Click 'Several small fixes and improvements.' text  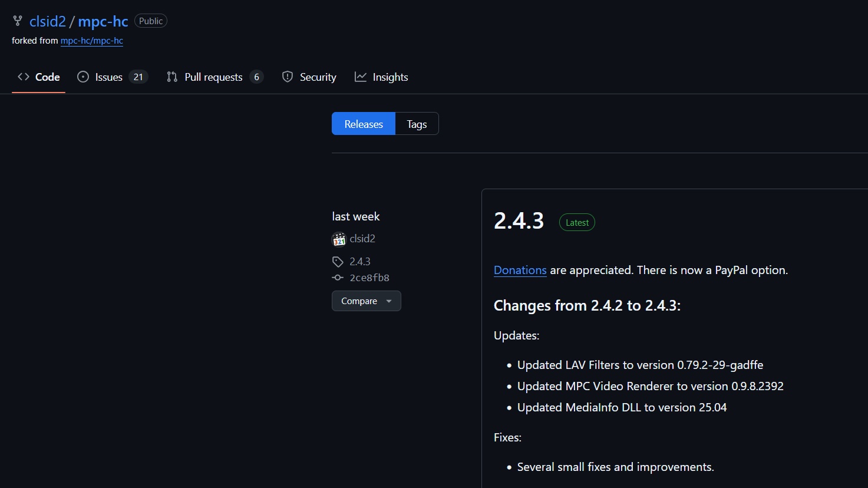[x=616, y=467]
